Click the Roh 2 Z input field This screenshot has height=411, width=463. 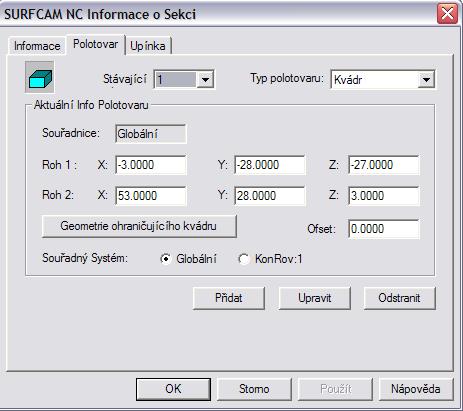384,195
